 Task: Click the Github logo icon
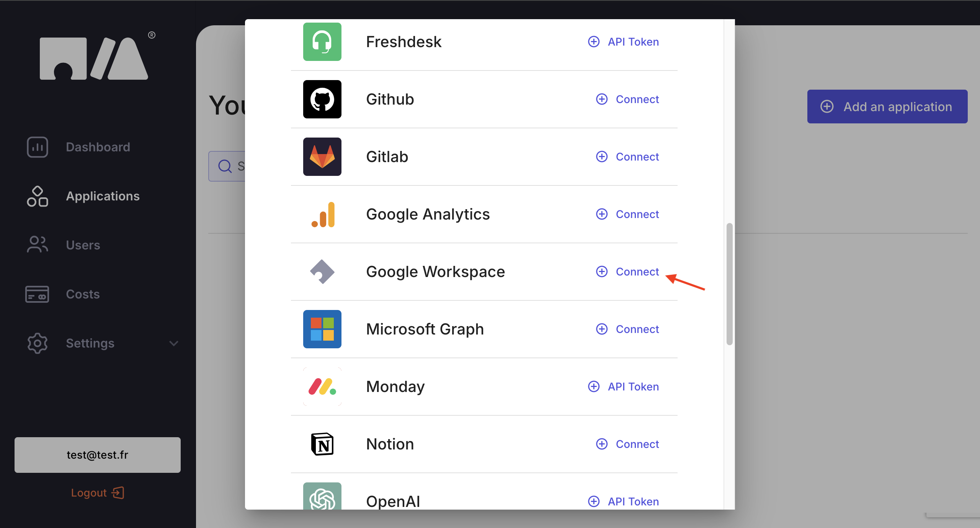[x=322, y=99]
